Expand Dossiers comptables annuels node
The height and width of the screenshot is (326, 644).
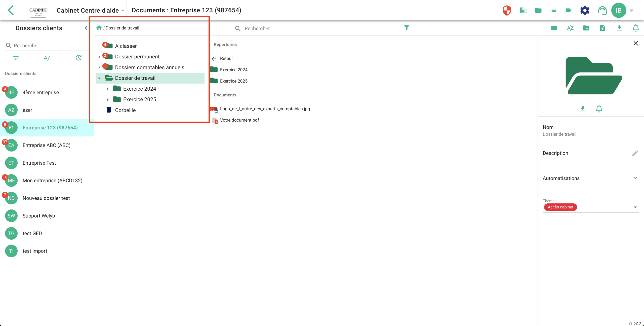point(99,67)
